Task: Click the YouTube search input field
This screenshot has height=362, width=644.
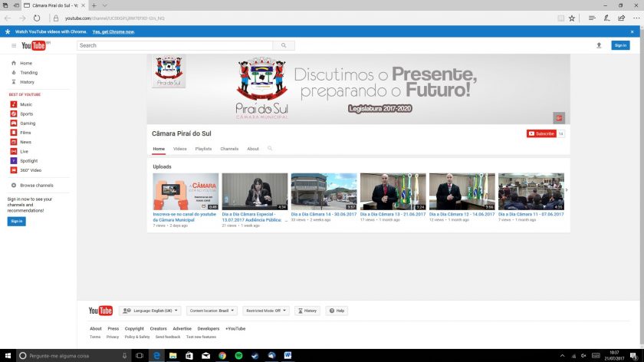Action: (x=175, y=45)
